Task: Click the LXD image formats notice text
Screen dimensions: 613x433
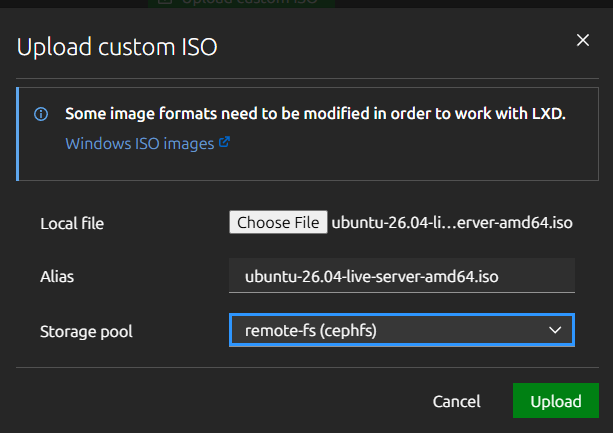Action: click(315, 114)
